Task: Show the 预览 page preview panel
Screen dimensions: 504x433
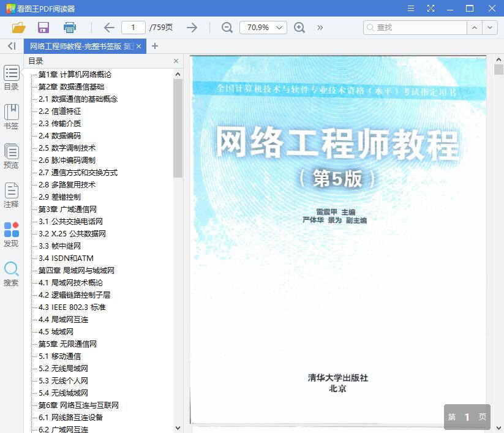Action: coord(11,156)
